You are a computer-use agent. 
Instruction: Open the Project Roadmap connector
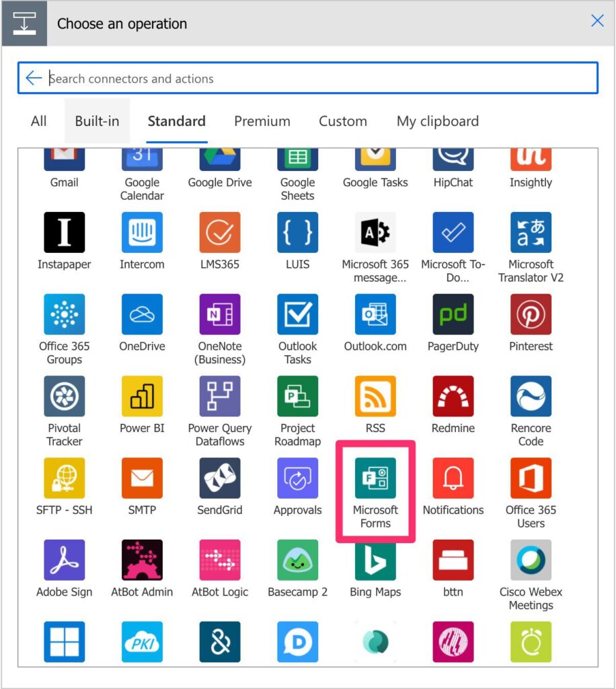(x=298, y=396)
